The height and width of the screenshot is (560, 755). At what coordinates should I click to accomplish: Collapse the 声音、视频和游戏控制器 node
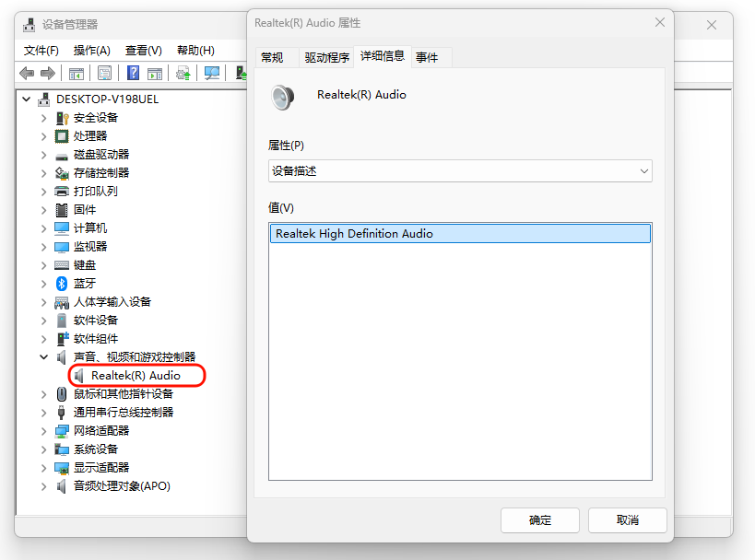click(44, 357)
